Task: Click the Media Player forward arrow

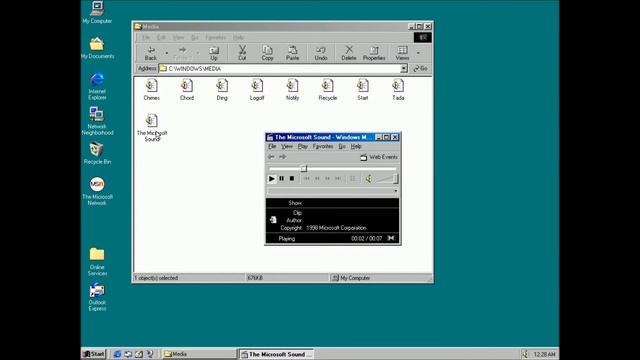Action: click(x=282, y=157)
